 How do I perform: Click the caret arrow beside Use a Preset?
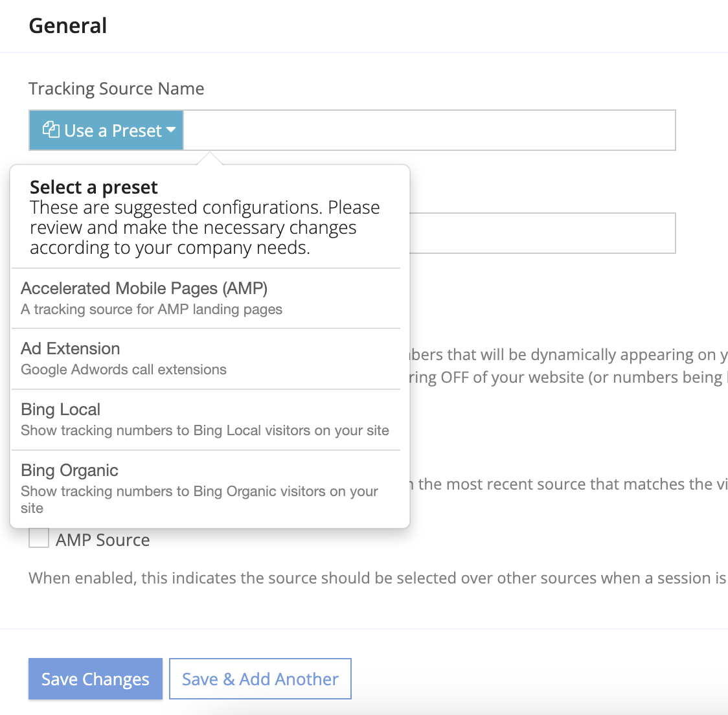coord(171,130)
